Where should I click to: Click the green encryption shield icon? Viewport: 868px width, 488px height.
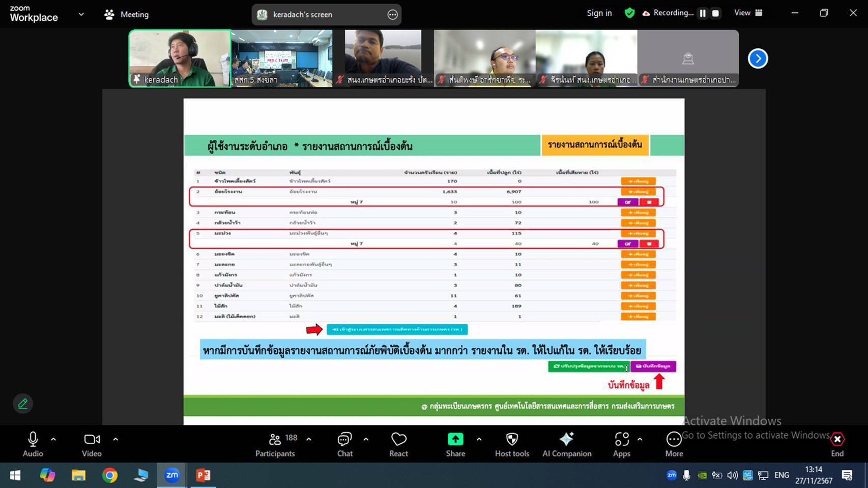(x=629, y=13)
